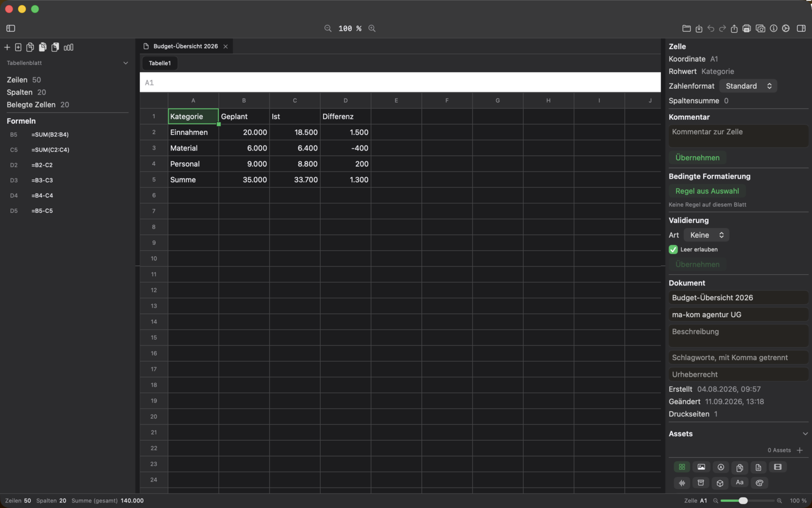The height and width of the screenshot is (508, 812).
Task: Switch to the Tabelle1 sheet tab
Action: click(x=160, y=63)
